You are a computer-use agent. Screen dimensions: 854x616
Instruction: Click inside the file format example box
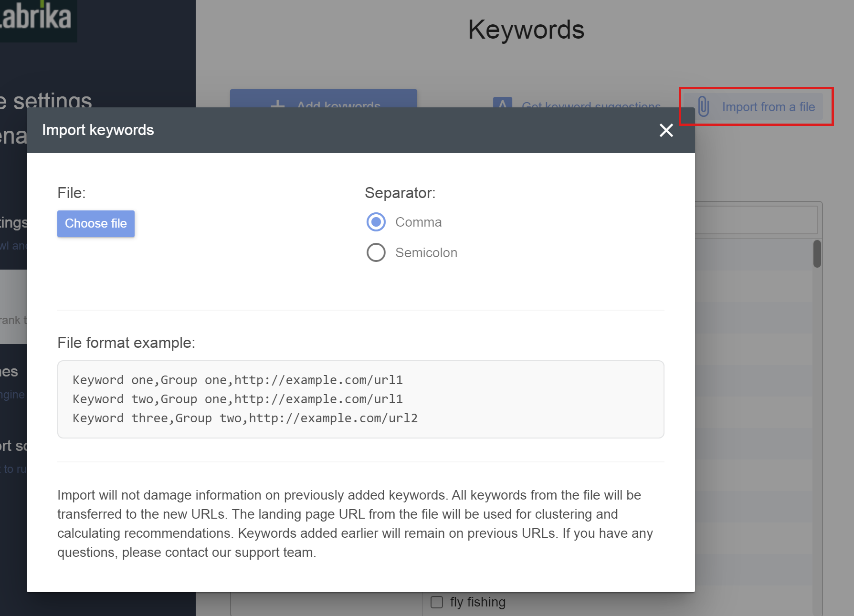360,399
